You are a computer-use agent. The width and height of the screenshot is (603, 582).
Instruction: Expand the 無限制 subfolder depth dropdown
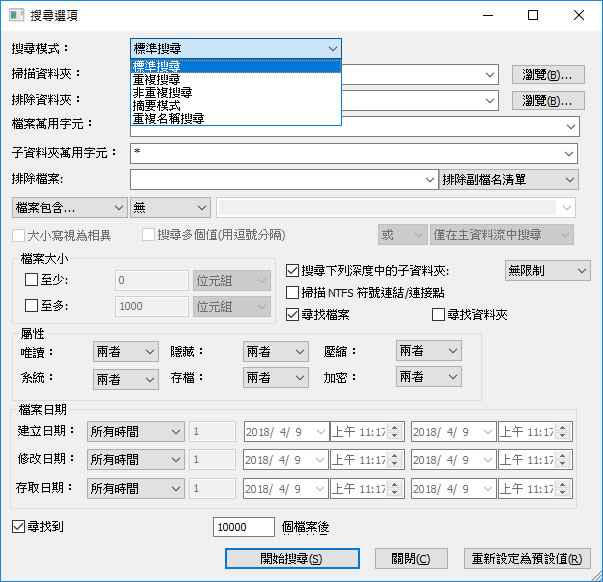pos(546,271)
